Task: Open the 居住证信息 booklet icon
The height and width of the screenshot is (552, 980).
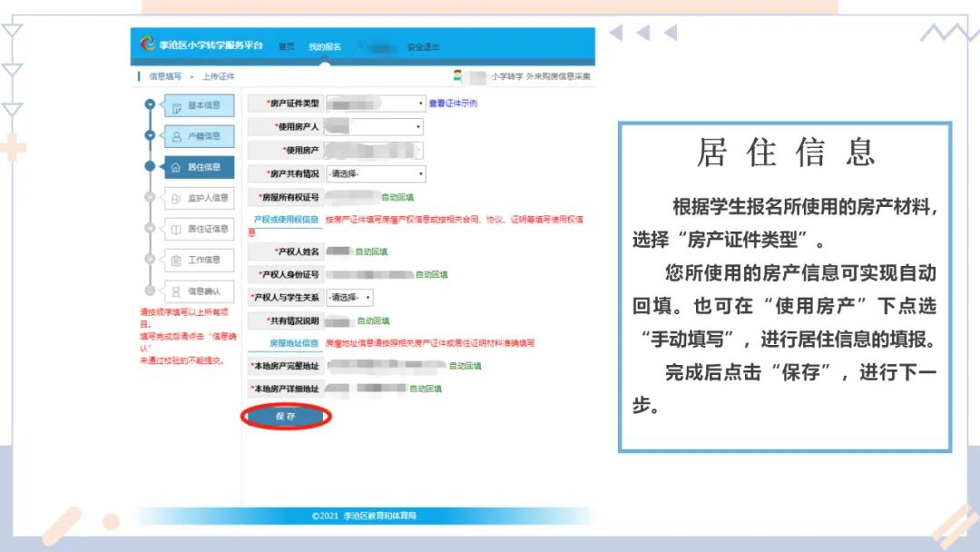Action: pos(176,228)
